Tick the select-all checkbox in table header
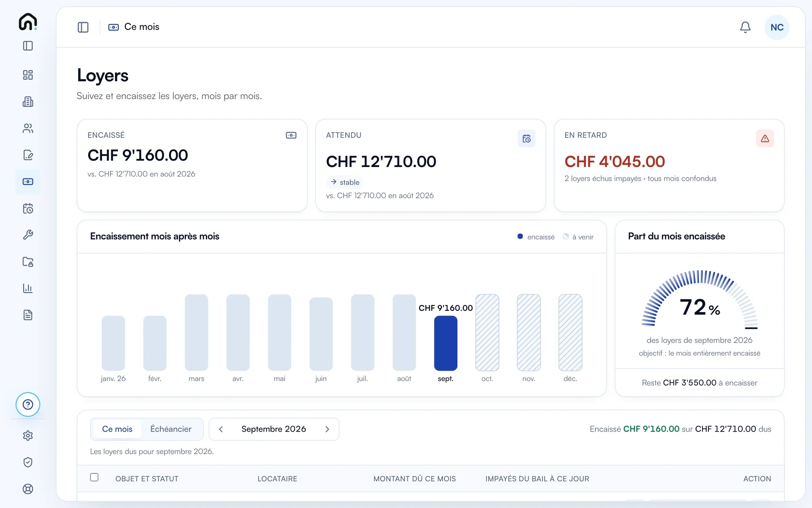The width and height of the screenshot is (812, 508). pos(94,477)
